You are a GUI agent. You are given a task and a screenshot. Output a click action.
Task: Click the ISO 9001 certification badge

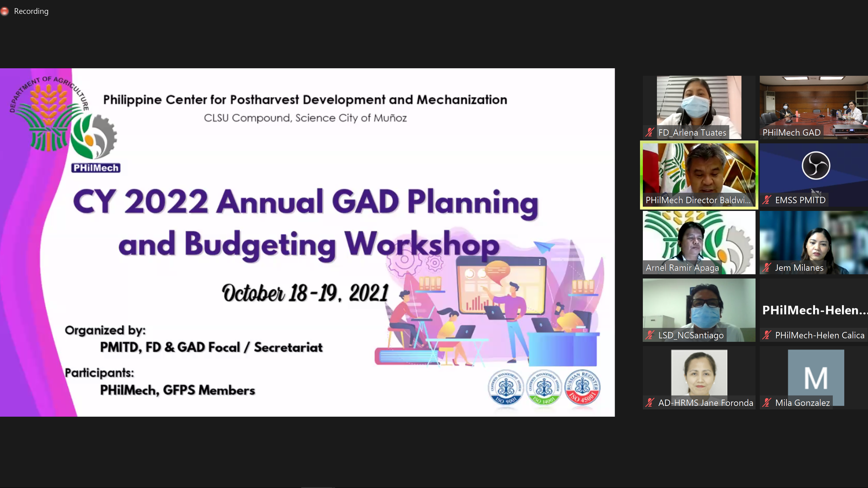pyautogui.click(x=505, y=388)
